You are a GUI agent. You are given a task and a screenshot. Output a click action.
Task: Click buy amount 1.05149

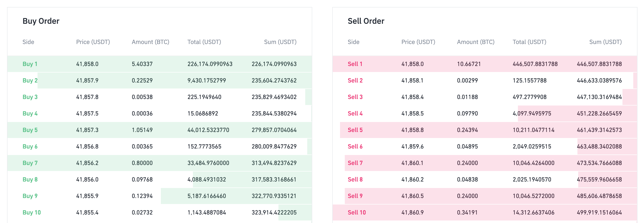[x=142, y=130]
